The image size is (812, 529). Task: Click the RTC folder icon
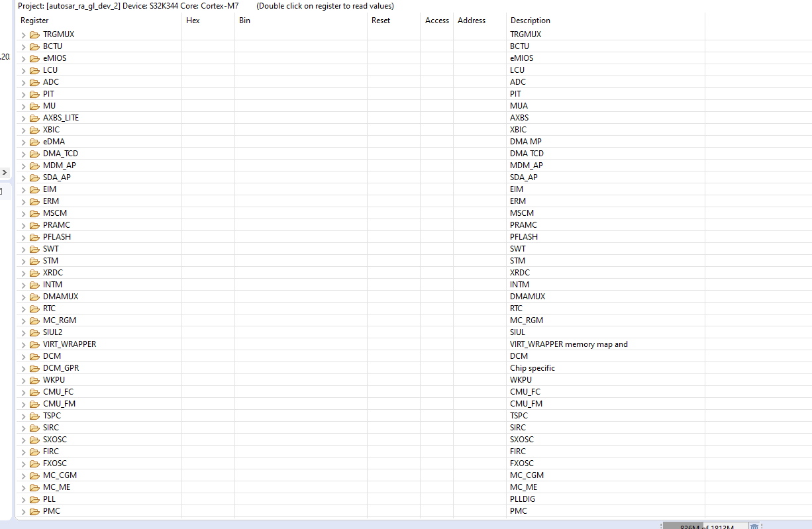coord(35,308)
